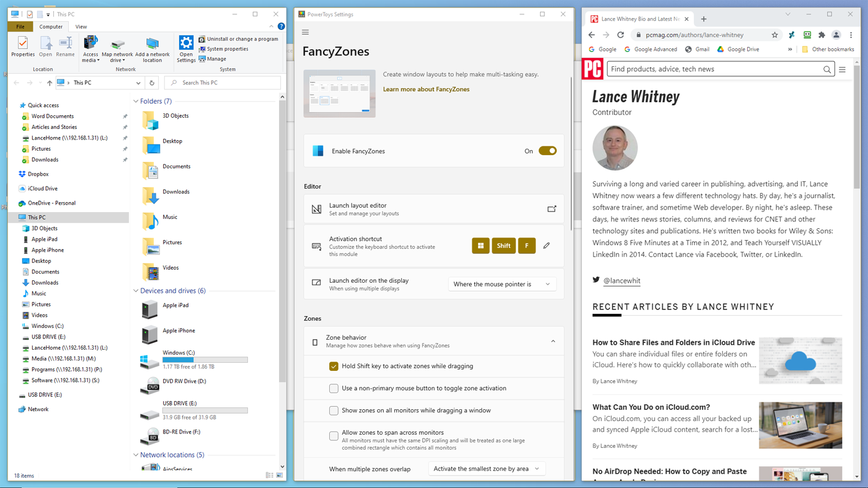Bookmark this page with star icon
This screenshot has height=488, width=868.
point(774,35)
